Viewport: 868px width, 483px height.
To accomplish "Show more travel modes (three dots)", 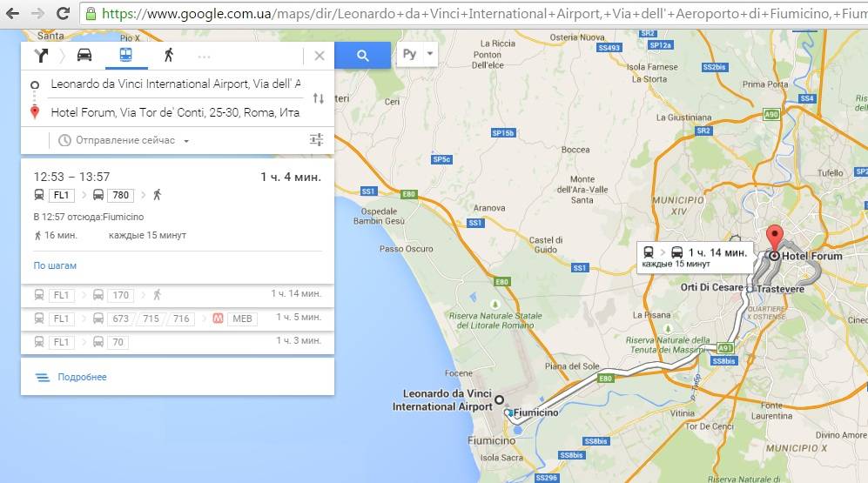I will [205, 57].
